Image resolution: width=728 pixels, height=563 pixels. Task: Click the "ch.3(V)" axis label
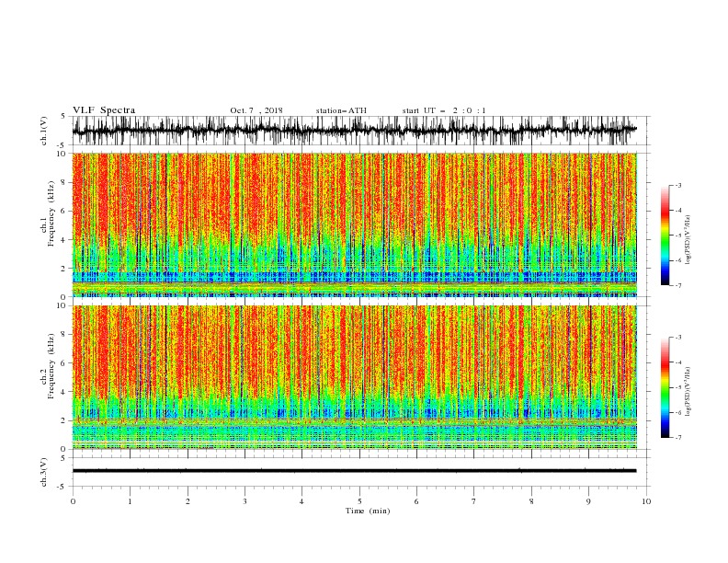coord(44,472)
